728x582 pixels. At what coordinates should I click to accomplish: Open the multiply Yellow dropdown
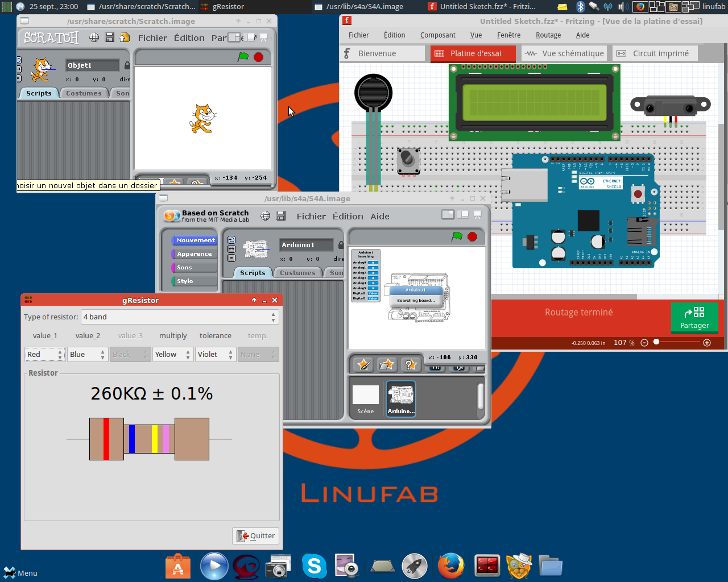173,354
